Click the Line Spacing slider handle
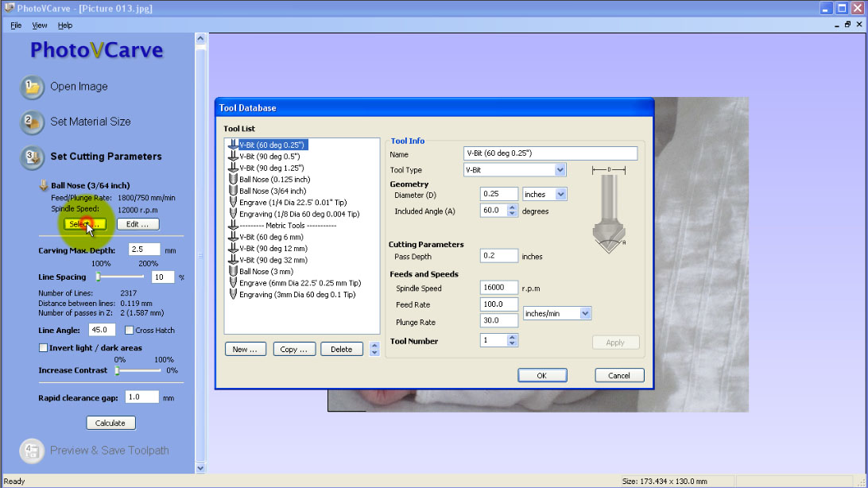Viewport: 868px width, 488px height. tap(99, 277)
